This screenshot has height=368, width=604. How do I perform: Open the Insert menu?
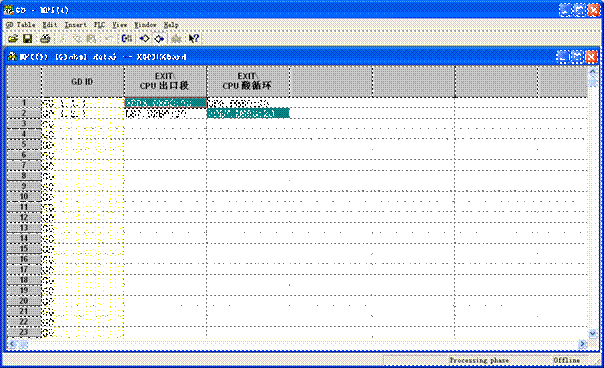point(76,25)
